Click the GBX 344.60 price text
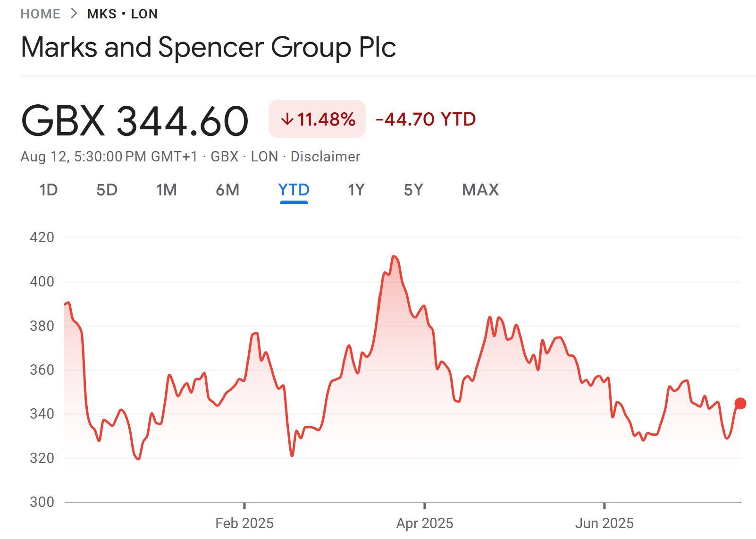This screenshot has height=539, width=756. 134,120
